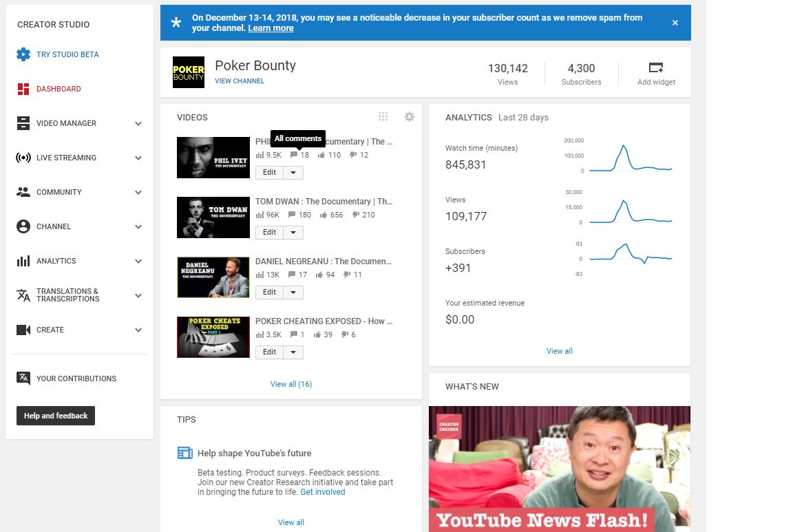This screenshot has width=793, height=532.
Task: Click the Watch time analytics chart
Action: (631, 158)
